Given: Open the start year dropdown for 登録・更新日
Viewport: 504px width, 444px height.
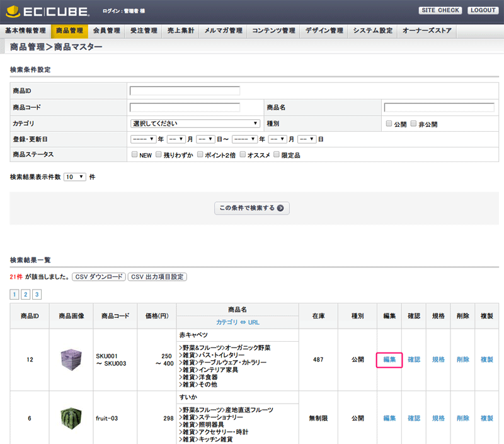Looking at the screenshot, I should click(143, 139).
